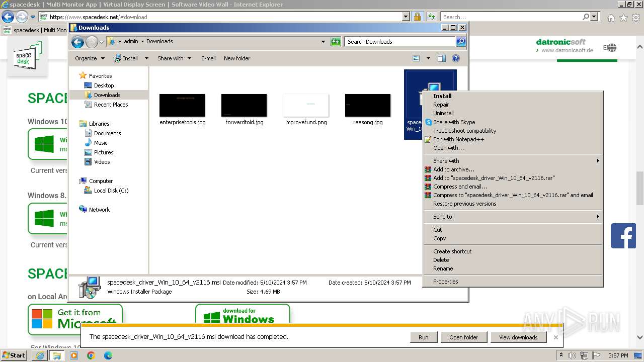The image size is (644, 362).
Task: Choose Properties from the context menu
Action: click(513, 282)
